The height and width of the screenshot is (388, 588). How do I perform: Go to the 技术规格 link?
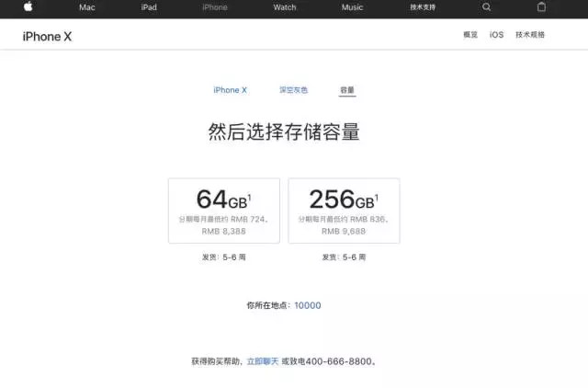point(530,35)
